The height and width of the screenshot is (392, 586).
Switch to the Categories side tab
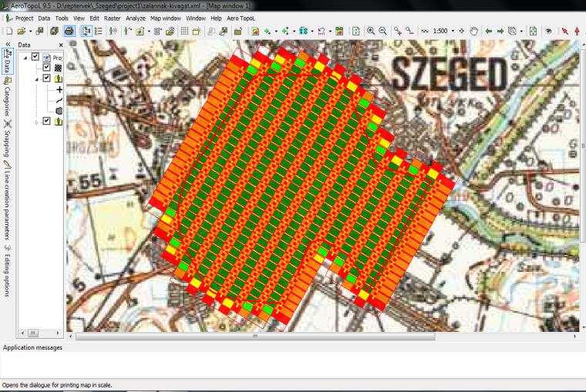8,98
